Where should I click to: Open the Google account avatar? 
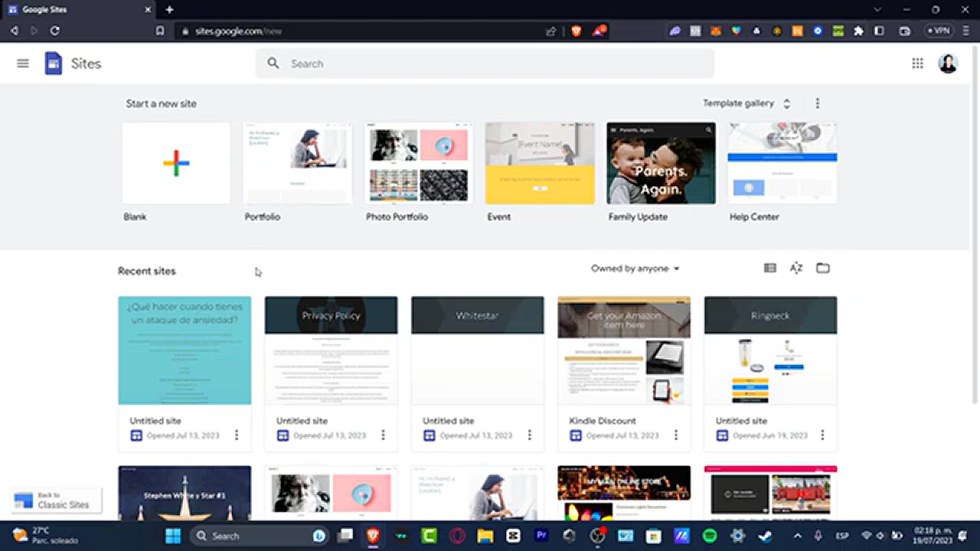(x=948, y=63)
